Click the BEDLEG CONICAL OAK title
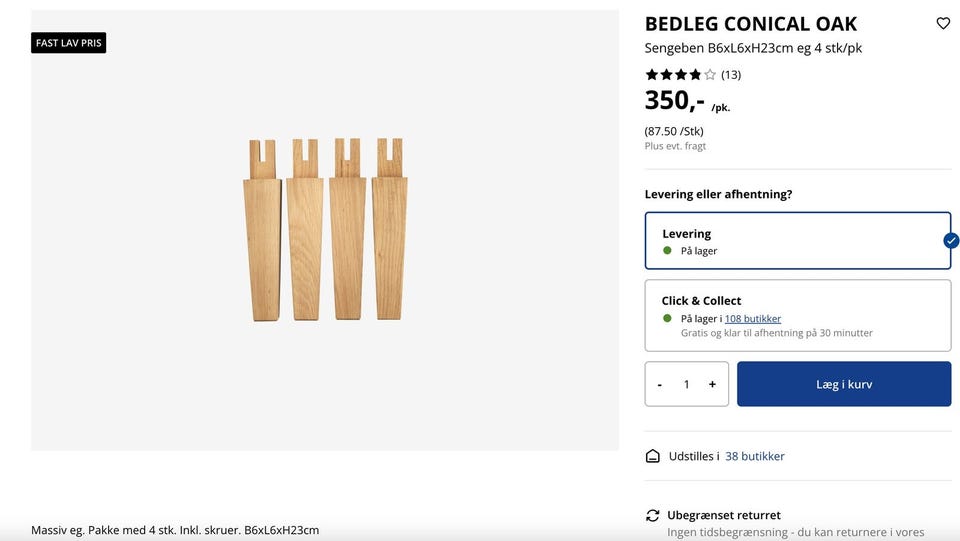This screenshot has width=960, height=541. pyautogui.click(x=750, y=24)
